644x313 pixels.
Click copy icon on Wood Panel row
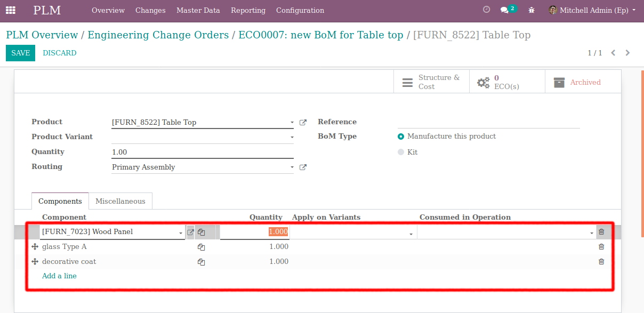click(201, 232)
